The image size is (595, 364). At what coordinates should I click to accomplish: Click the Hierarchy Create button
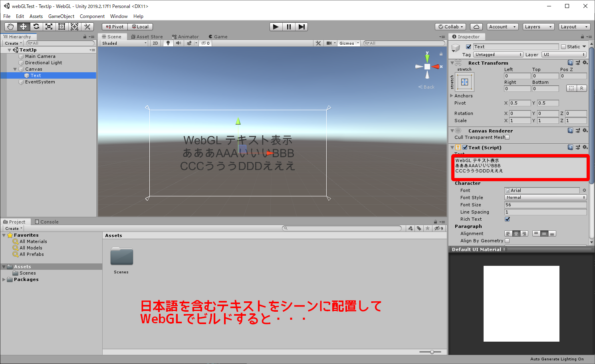(x=14, y=43)
